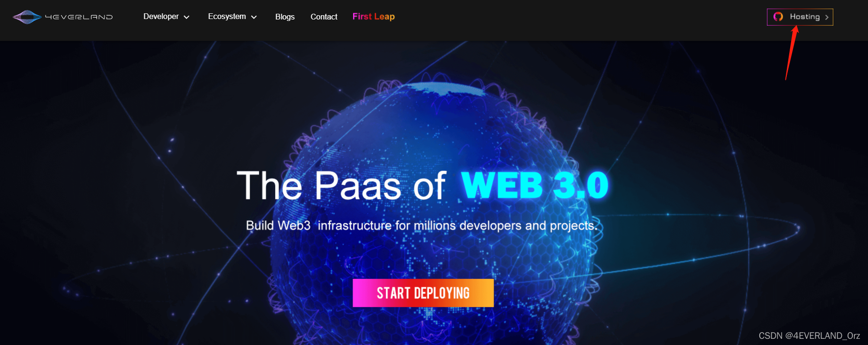Image resolution: width=868 pixels, height=345 pixels.
Task: Click the START DEPLOYING gradient button
Action: pyautogui.click(x=423, y=293)
